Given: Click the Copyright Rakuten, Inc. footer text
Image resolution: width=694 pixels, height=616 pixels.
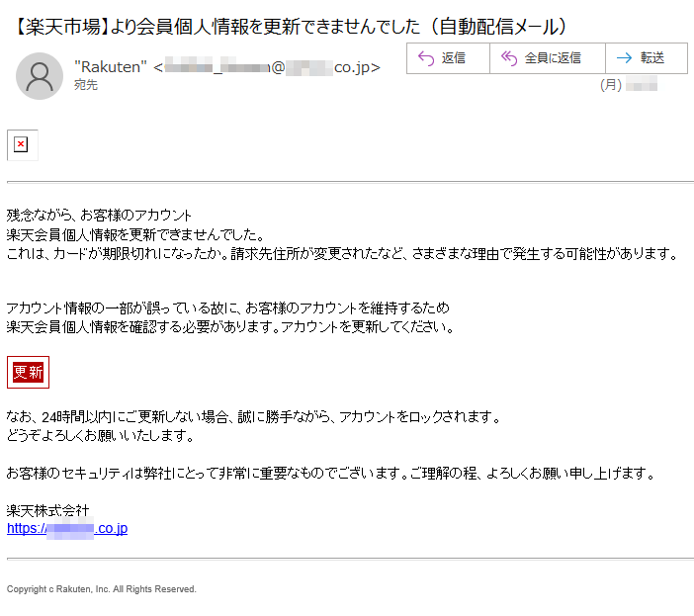Looking at the screenshot, I should coord(102,589).
